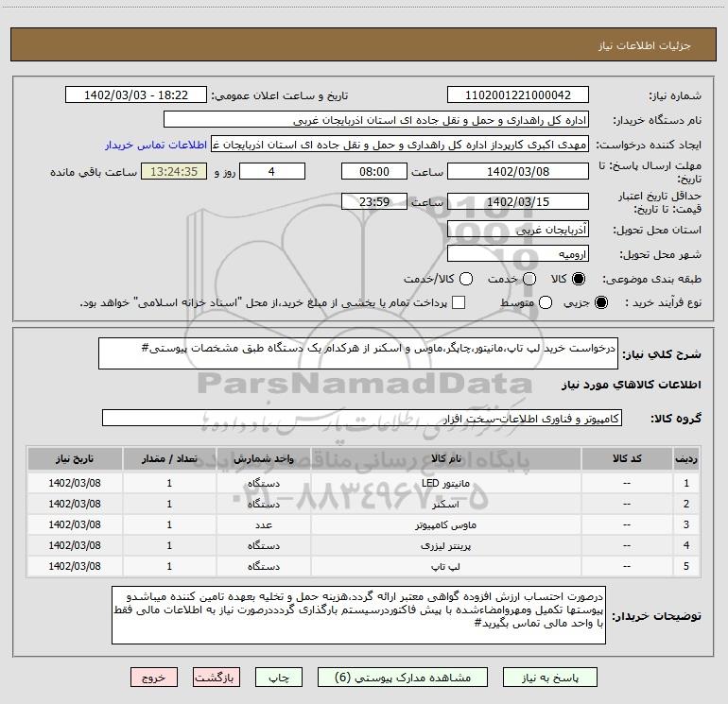Click the ردیف column header
Viewport: 728px width, 704px height.
[686, 459]
